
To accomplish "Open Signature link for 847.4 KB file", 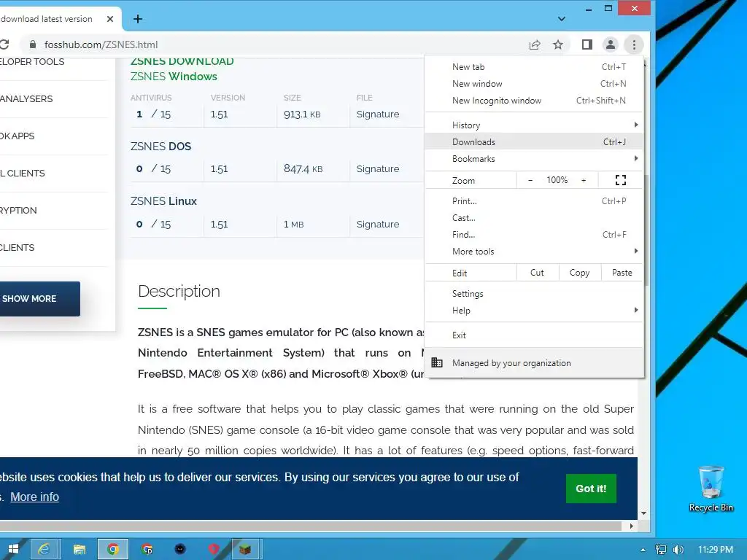I will pyautogui.click(x=378, y=168).
